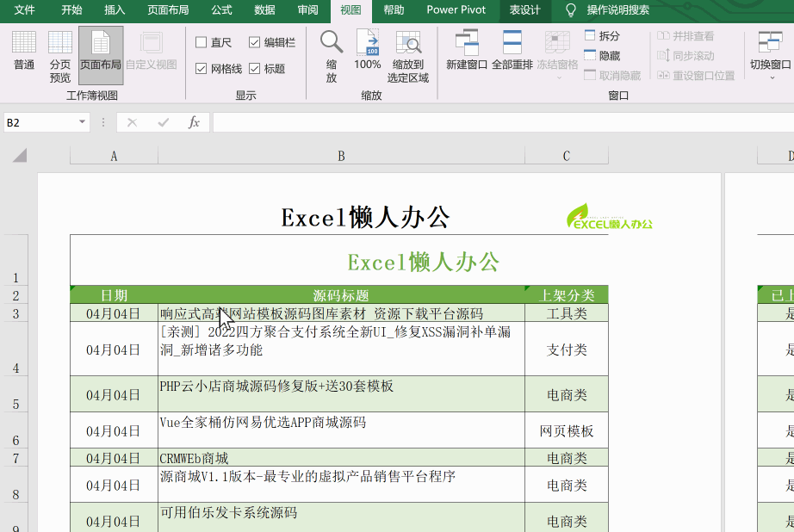Click the formula bar confirm checkmark icon
The width and height of the screenshot is (794, 532).
click(163, 122)
